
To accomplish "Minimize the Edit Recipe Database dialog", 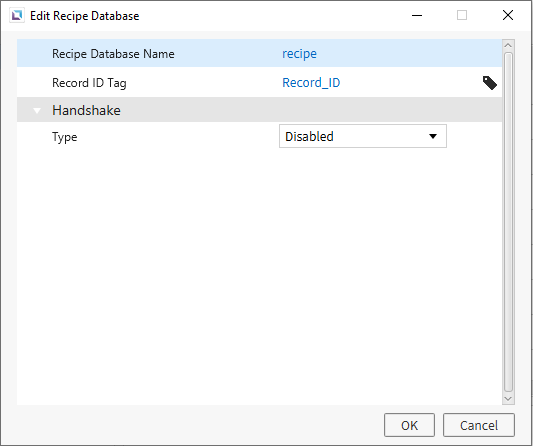I will tap(417, 15).
